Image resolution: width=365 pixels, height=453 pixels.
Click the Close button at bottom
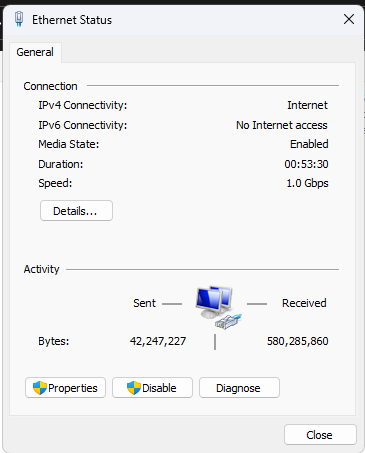[x=320, y=435]
